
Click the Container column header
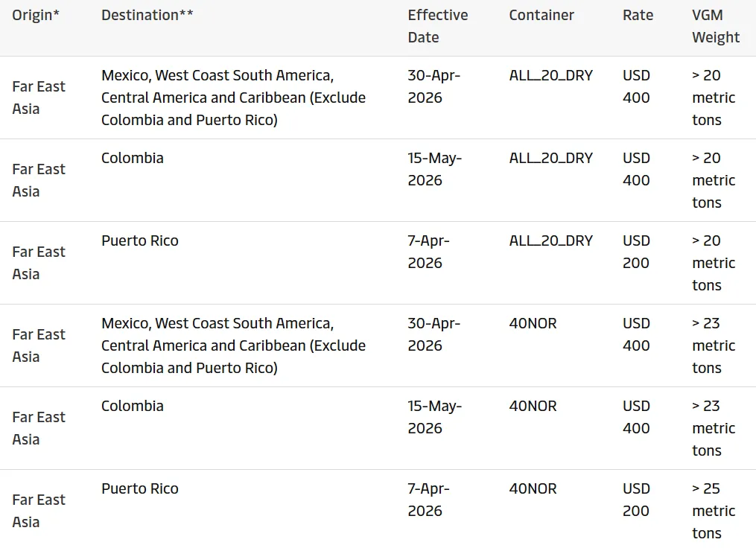tap(541, 15)
